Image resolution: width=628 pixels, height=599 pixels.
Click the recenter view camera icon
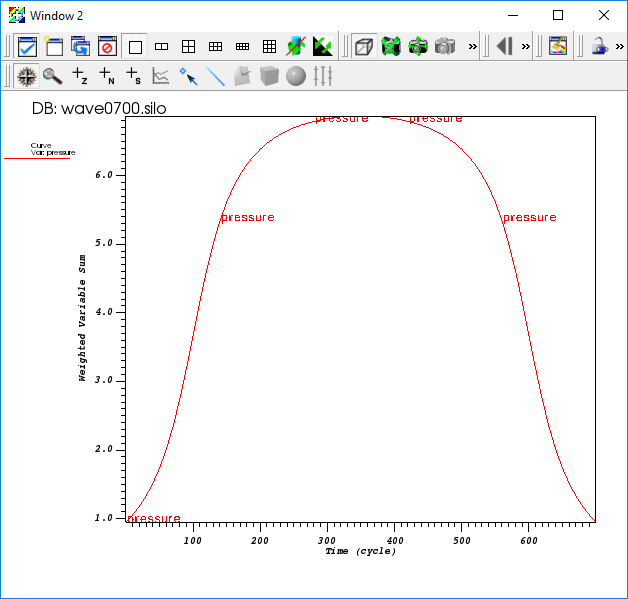click(418, 47)
